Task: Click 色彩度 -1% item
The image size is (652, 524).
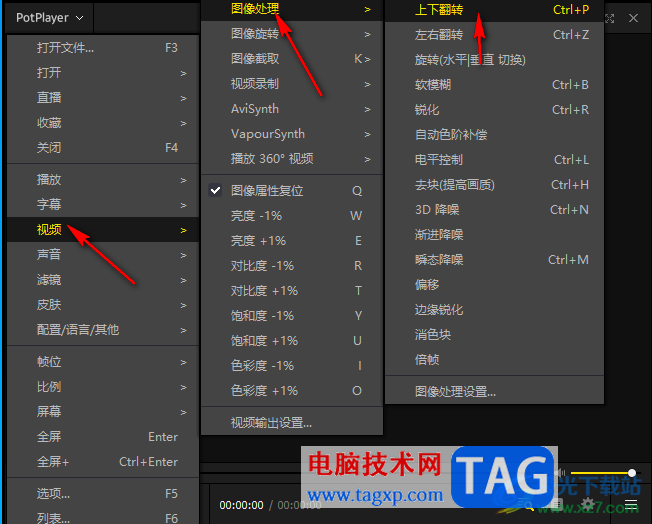Action: (x=292, y=366)
